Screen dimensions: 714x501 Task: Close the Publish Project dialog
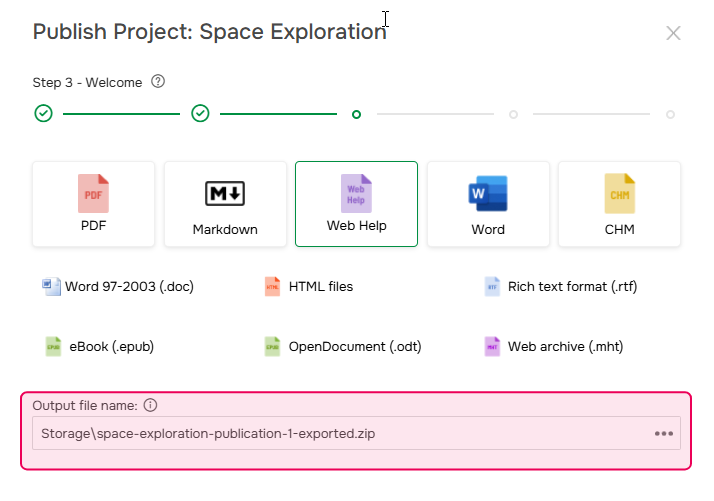[x=673, y=33]
